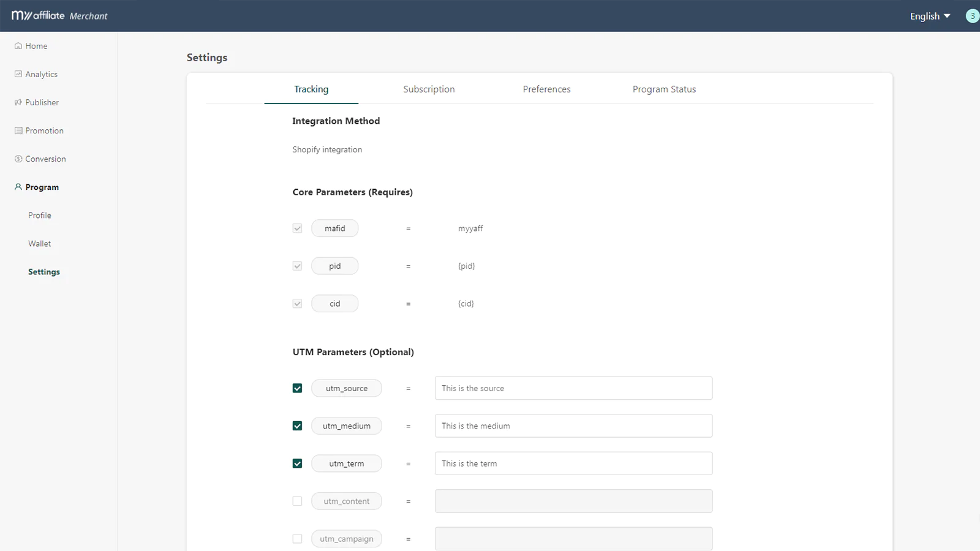Click the Conversion dollar icon
The height and width of the screenshot is (551, 980).
pos(18,159)
